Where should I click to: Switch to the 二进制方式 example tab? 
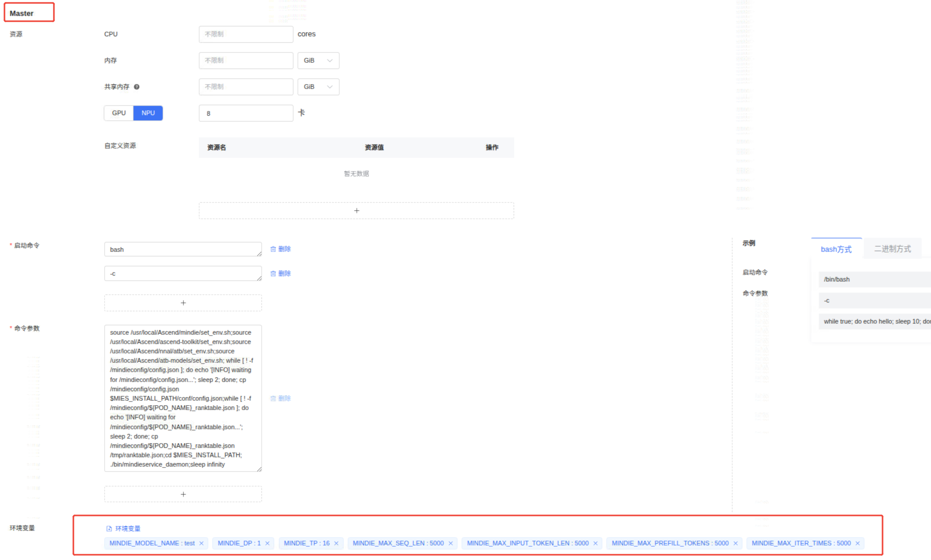(x=892, y=249)
